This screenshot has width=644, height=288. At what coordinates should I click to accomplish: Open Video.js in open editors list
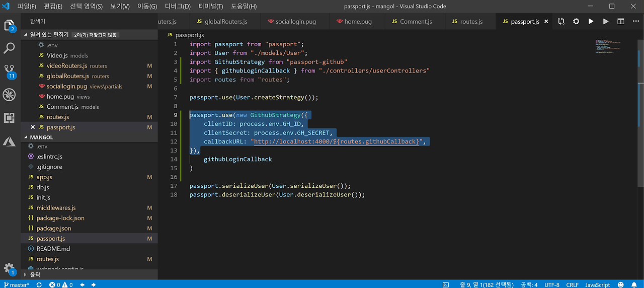[89, 55]
